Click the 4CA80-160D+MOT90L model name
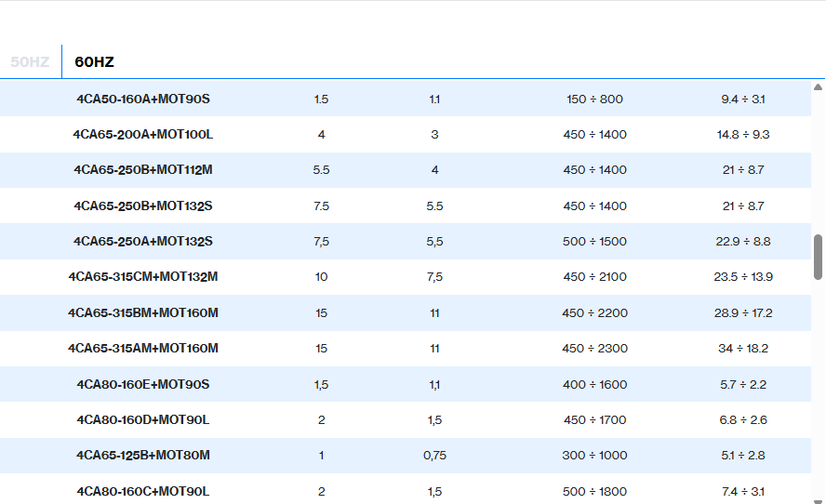 (x=143, y=420)
